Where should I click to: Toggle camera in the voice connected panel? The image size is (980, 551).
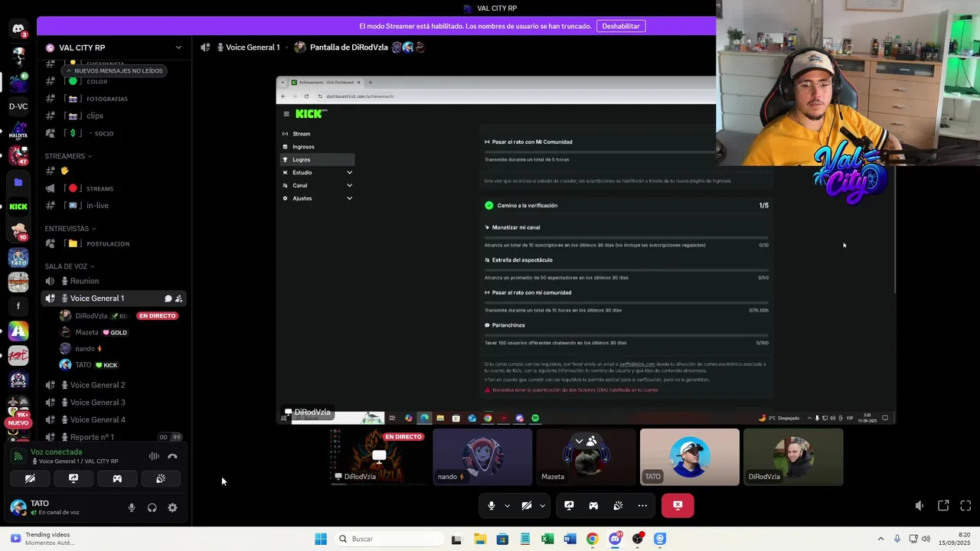coord(30,478)
